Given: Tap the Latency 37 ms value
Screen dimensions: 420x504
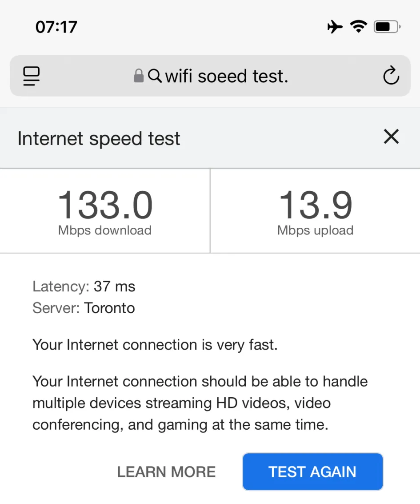Looking at the screenshot, I should (x=114, y=286).
